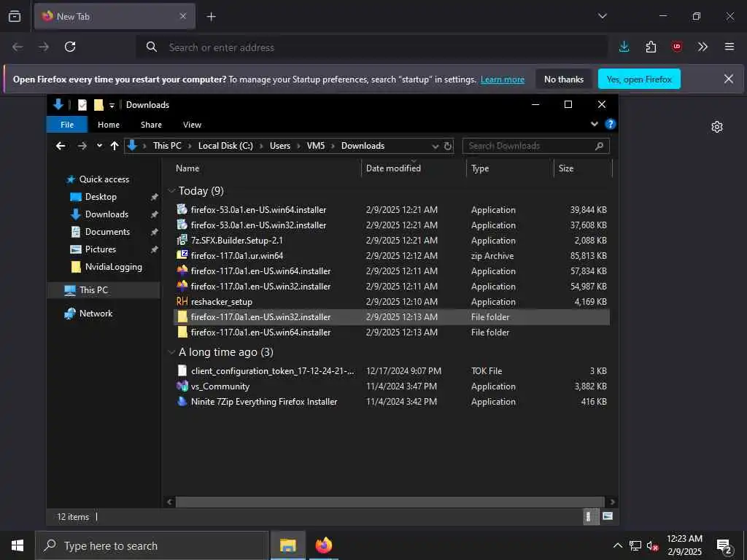Viewport: 747px width, 560px height.
Task: Click Firefox View icon left of tabs
Action: tap(15, 16)
